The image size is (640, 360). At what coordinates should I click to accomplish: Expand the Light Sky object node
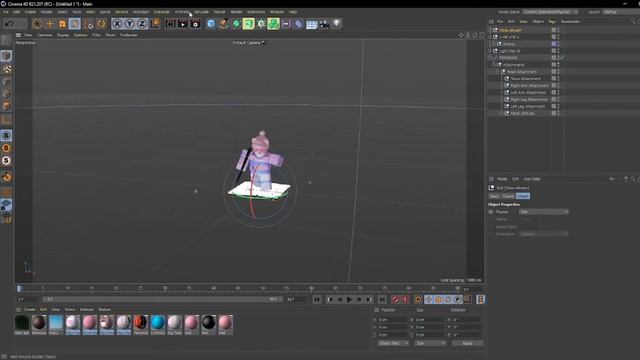click(490, 51)
